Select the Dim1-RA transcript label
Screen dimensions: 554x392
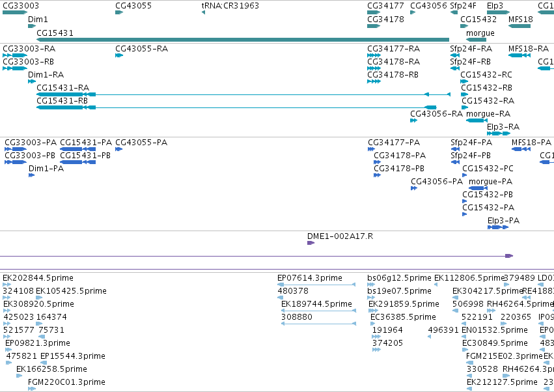pos(46,75)
